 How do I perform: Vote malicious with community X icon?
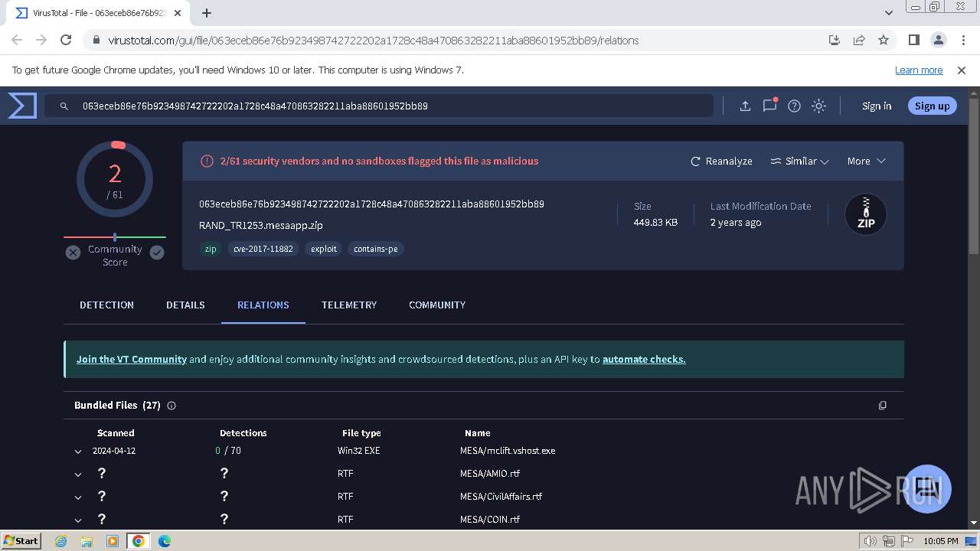pos(73,253)
